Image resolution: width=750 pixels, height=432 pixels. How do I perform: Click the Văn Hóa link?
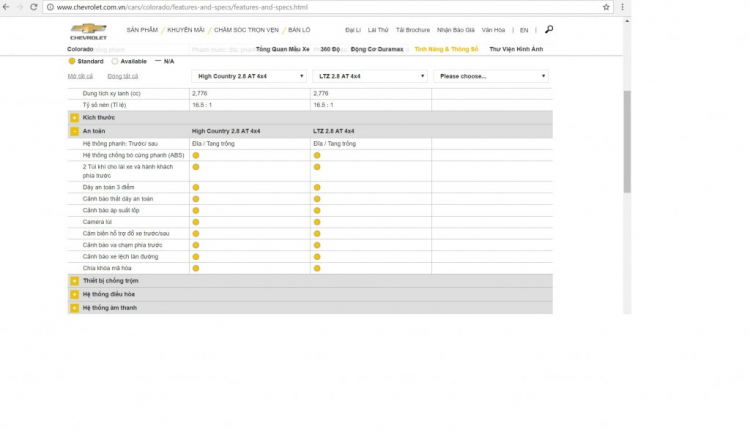click(493, 30)
